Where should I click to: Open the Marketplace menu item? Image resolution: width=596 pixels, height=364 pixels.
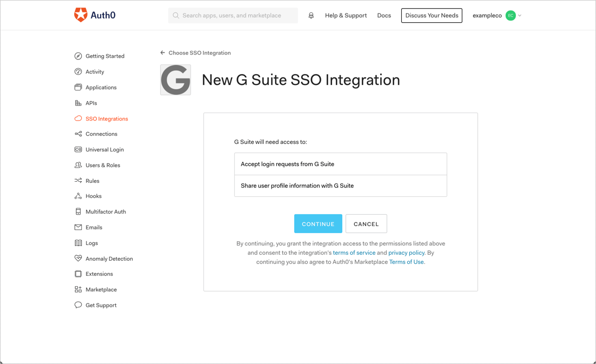[101, 290]
